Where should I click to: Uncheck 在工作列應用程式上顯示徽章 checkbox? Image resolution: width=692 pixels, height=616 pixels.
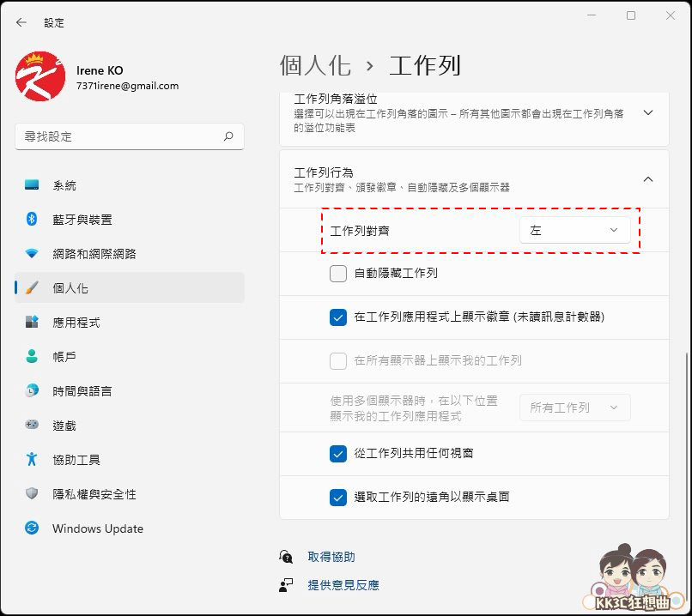[x=338, y=317]
